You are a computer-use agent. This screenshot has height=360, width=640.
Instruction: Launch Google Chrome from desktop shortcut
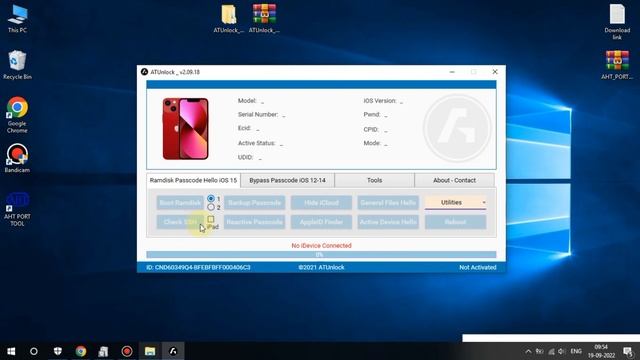[x=17, y=115]
